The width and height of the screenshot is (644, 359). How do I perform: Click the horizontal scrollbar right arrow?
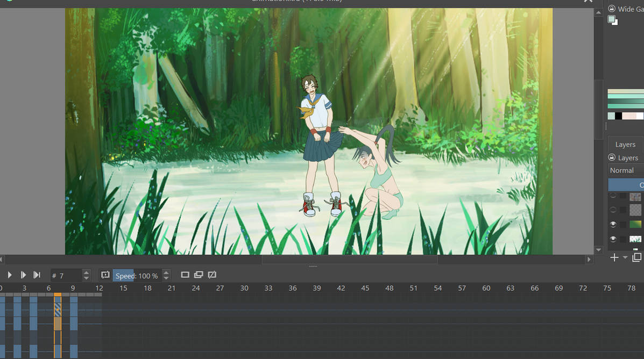[x=589, y=259]
